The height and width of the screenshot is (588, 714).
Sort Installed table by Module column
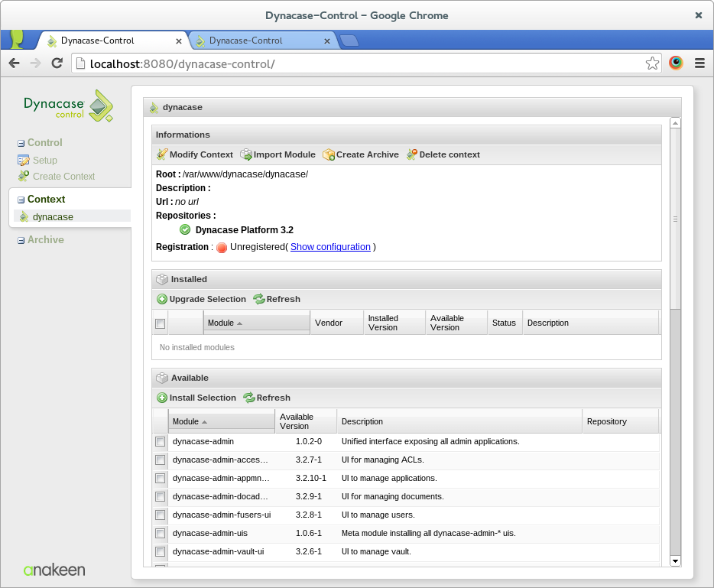tap(256, 323)
